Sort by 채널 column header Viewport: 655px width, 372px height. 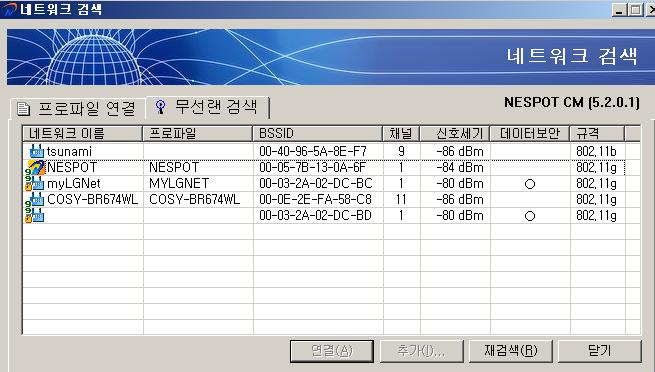point(401,134)
